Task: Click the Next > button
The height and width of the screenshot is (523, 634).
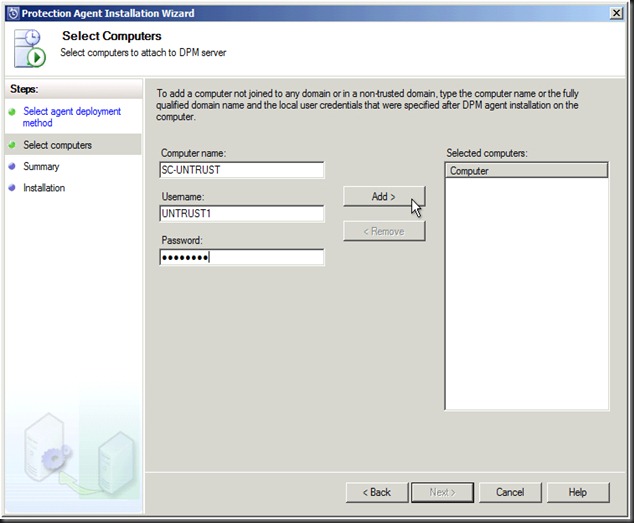Action: pos(442,492)
